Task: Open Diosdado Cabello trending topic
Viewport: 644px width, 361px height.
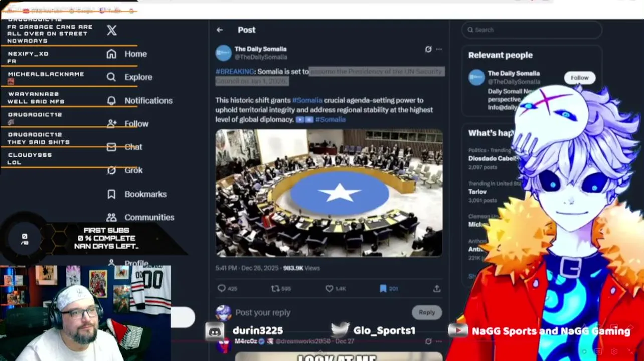Action: tap(492, 158)
